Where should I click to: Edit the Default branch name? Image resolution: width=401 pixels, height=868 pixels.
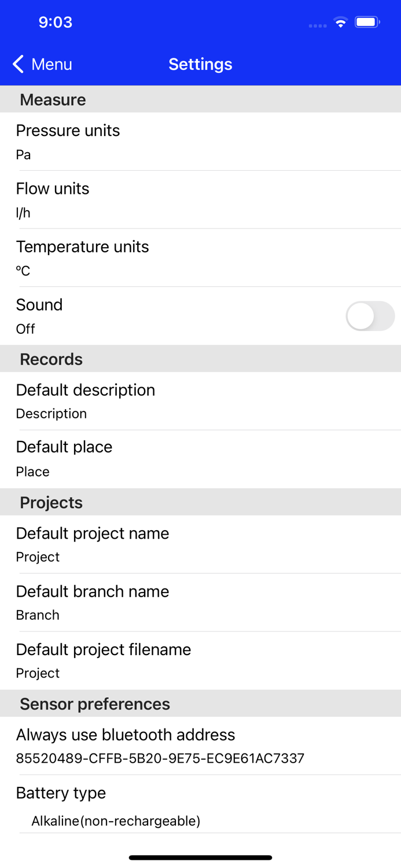pyautogui.click(x=200, y=602)
